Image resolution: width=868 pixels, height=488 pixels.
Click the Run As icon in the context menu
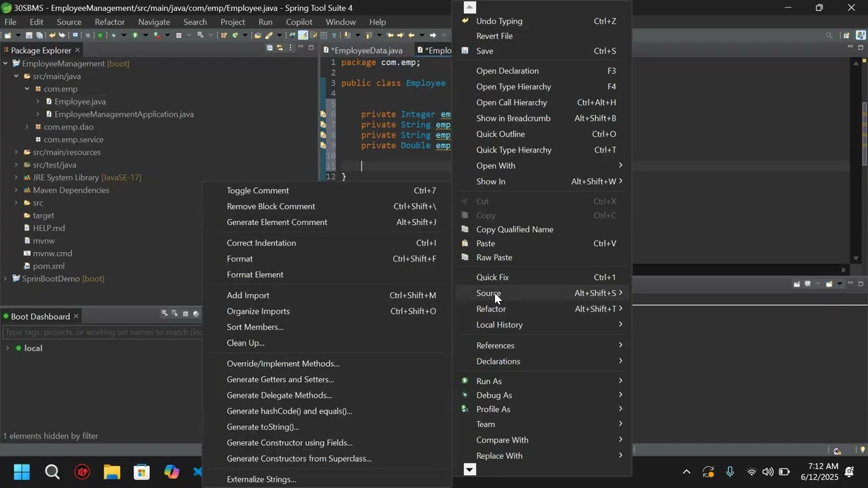point(465,381)
